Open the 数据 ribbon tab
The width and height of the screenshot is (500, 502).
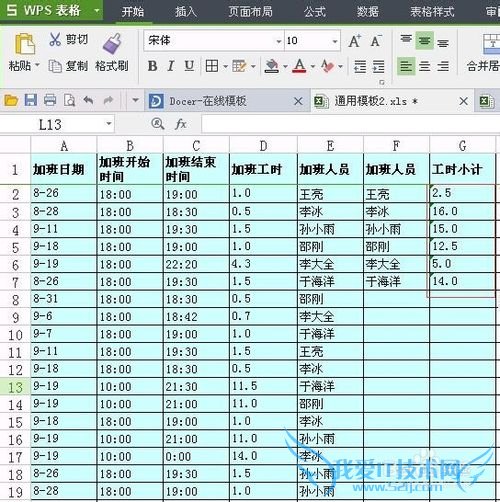coord(368,12)
